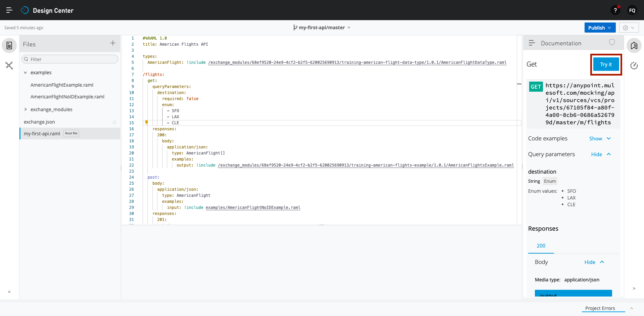Open the mocking service sidebar icon
The height and width of the screenshot is (316, 644).
634,66
